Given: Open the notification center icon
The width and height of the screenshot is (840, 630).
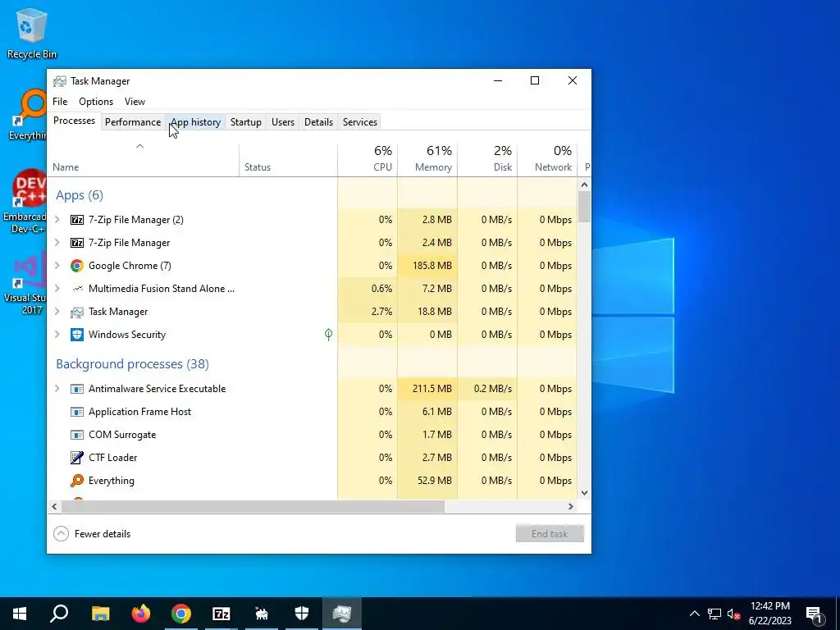Looking at the screenshot, I should (814, 614).
